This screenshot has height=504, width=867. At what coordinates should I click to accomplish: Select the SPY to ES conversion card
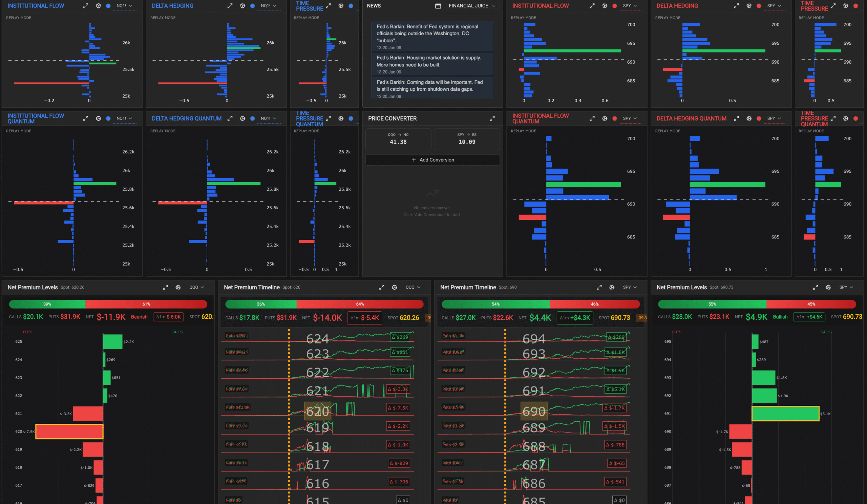pyautogui.click(x=467, y=139)
